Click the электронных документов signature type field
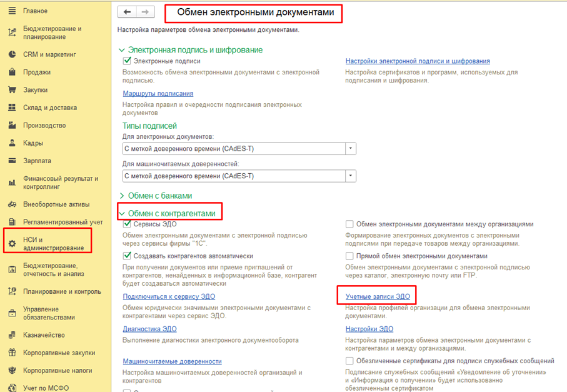Viewport: 567px width, 392px height. [x=234, y=149]
